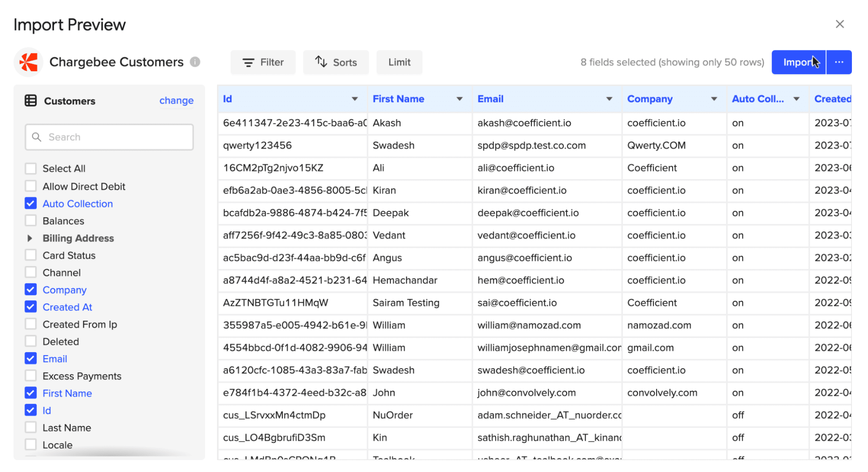The width and height of the screenshot is (868, 472).
Task: Open the Id column dropdown arrow
Action: pos(355,99)
